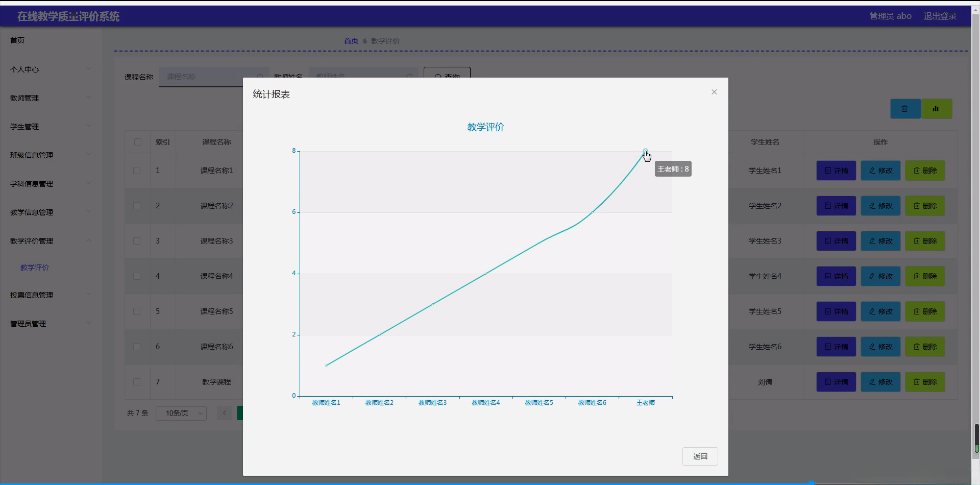Screen dimensions: 980x485
Task: Open the 教学评价 breadcrumb tab
Action: [x=385, y=40]
